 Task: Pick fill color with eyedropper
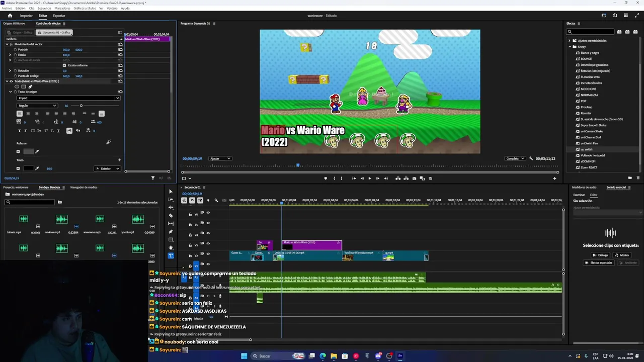tap(37, 151)
